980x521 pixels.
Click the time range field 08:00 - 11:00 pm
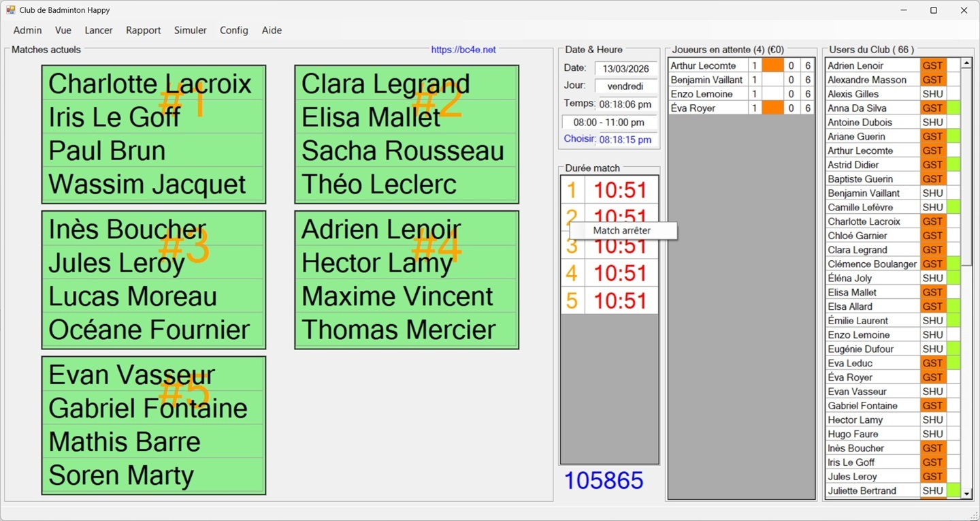609,121
